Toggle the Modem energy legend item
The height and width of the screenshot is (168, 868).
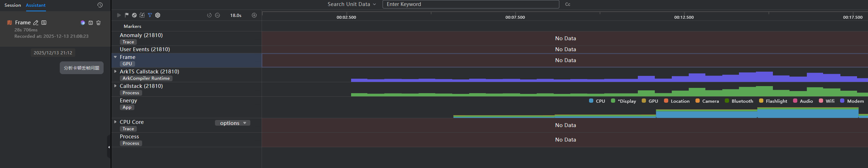(852, 101)
